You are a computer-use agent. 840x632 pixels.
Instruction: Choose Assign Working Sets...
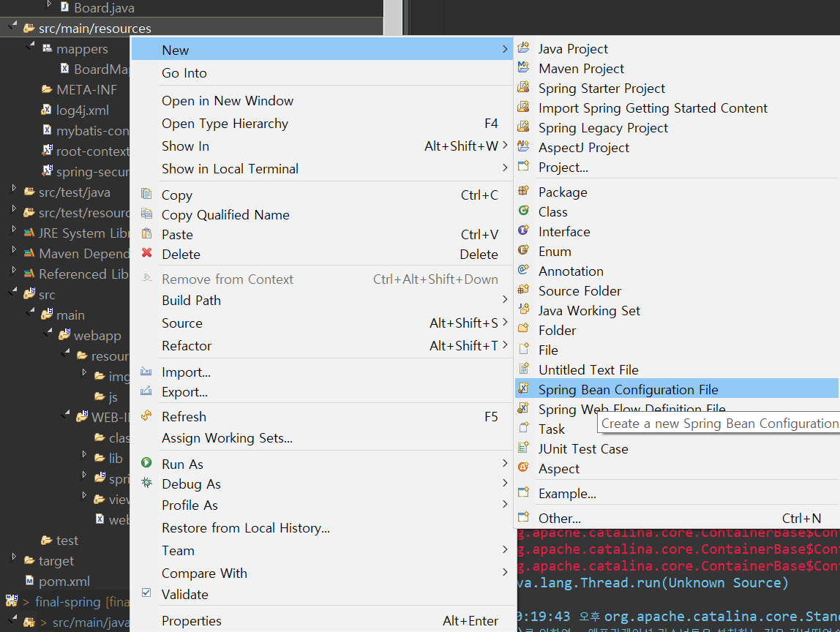click(322, 438)
